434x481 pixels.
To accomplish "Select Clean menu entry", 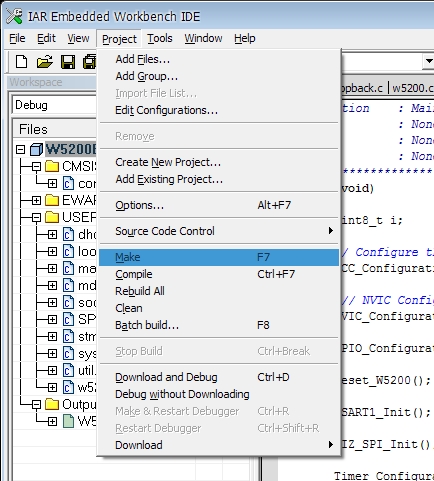I will [x=219, y=308].
